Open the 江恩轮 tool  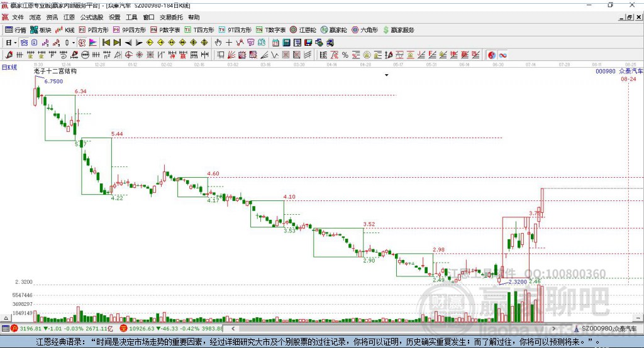pyautogui.click(x=303, y=30)
